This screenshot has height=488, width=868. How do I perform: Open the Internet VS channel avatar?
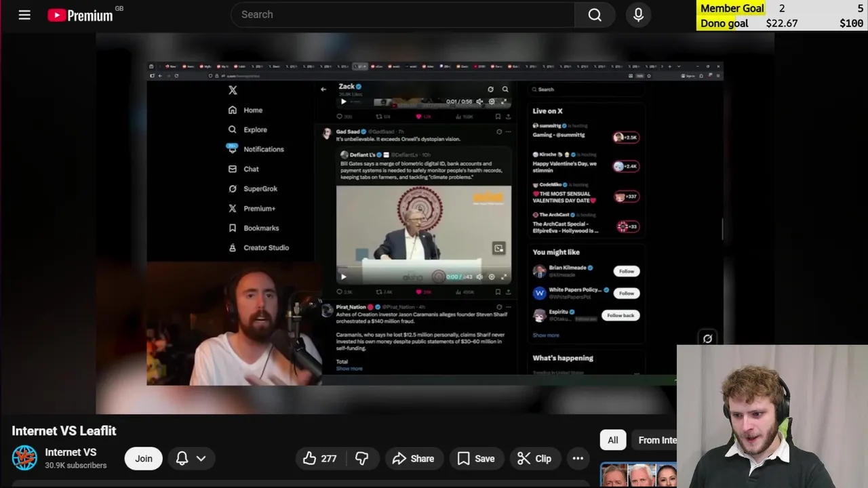click(24, 458)
